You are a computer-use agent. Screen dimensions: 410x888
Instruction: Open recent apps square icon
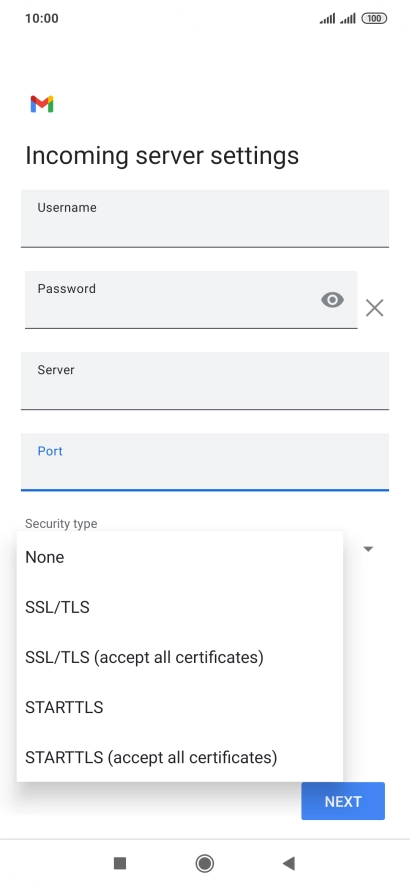tap(119, 863)
